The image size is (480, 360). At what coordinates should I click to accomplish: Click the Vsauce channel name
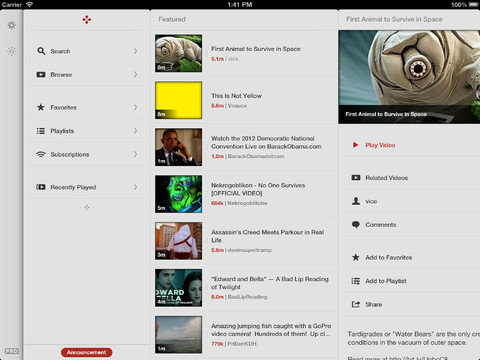tap(237, 106)
